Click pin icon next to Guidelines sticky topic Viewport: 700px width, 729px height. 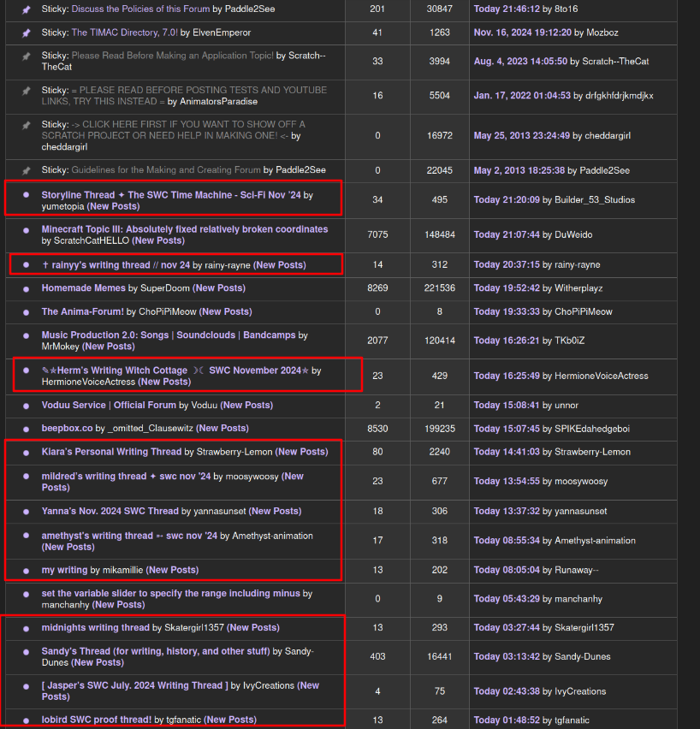tap(26, 170)
